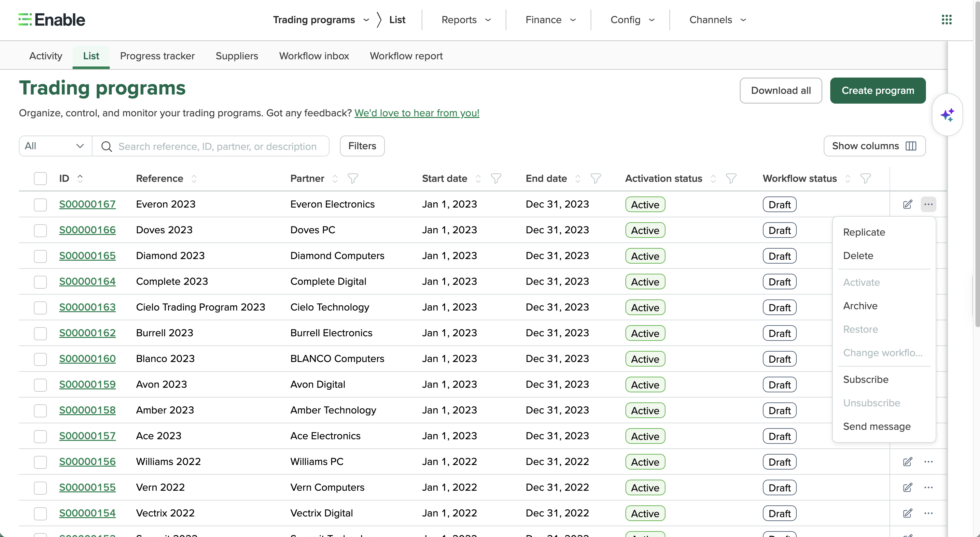Edit the Williams 2022 program
Screen dimensions: 980x537
tap(907, 462)
